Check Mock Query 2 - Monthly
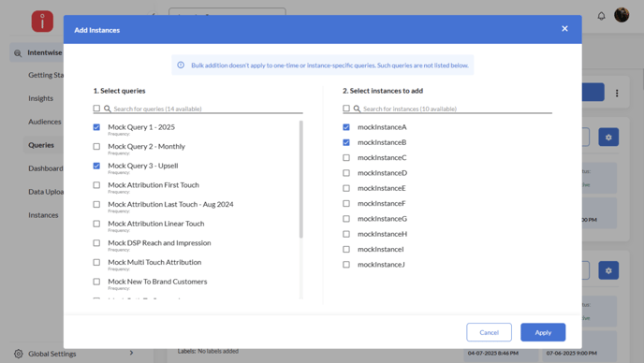644x363 pixels. [96, 147]
